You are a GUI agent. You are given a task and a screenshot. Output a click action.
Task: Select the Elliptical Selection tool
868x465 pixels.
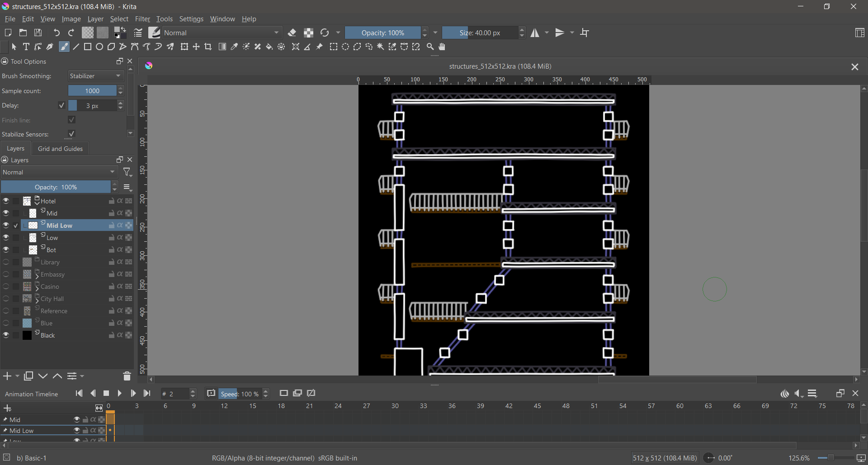(345, 47)
